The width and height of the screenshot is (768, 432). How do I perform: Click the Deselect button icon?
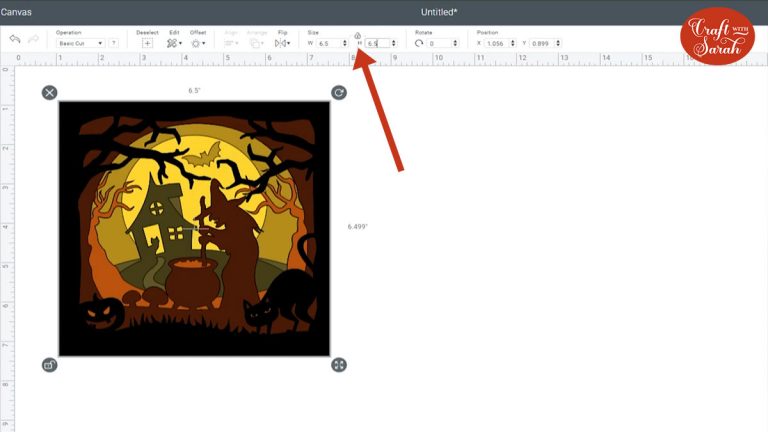(148, 44)
